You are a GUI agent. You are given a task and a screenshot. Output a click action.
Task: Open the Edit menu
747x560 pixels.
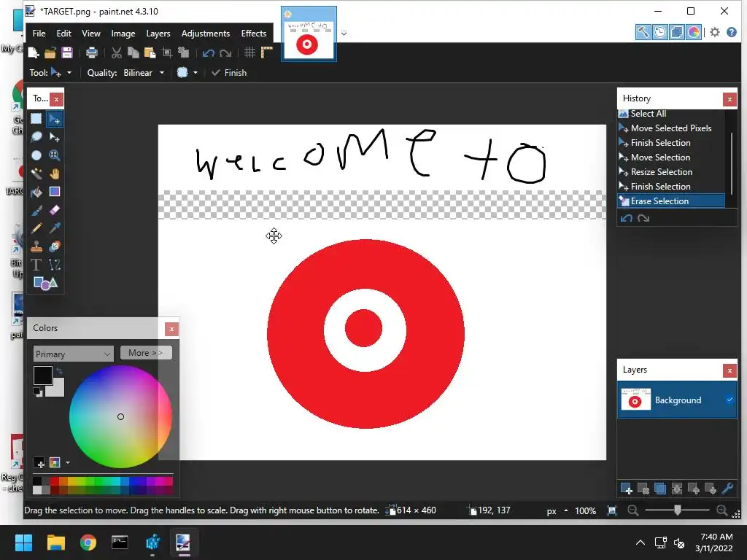(x=64, y=34)
